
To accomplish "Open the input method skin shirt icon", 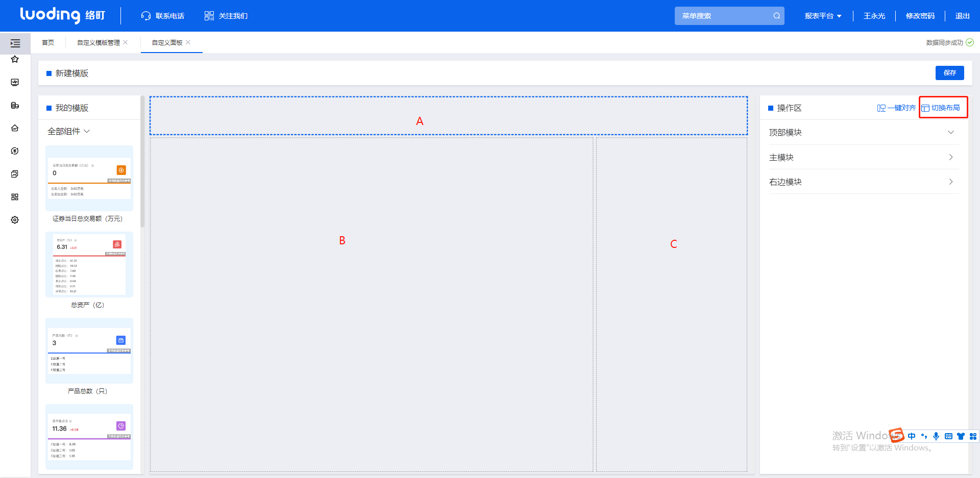I will pos(961,436).
